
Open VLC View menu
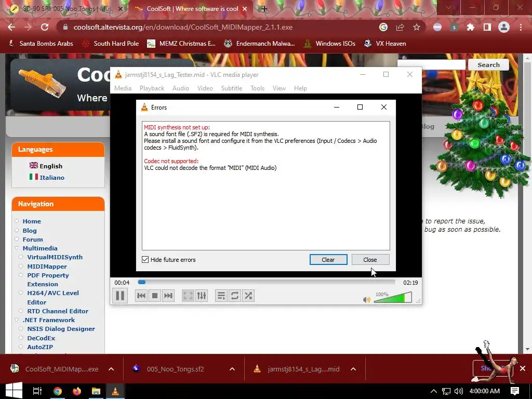pos(279,88)
